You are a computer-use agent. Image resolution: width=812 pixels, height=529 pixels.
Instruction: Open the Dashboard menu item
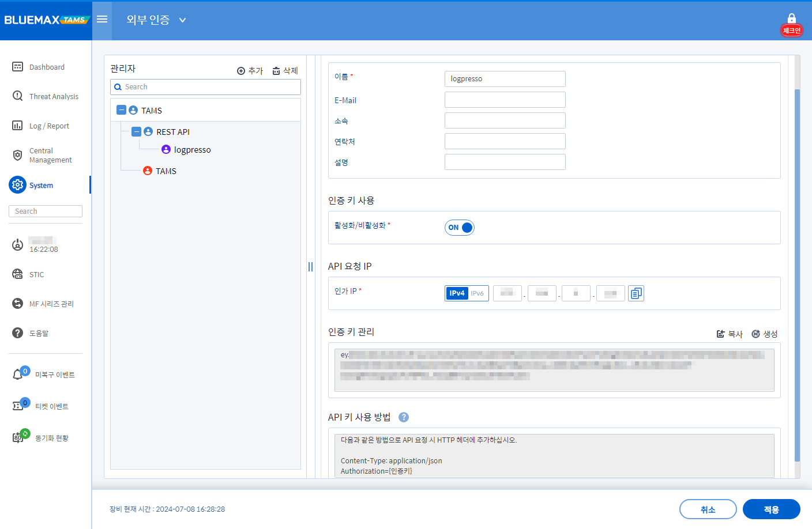pos(47,67)
